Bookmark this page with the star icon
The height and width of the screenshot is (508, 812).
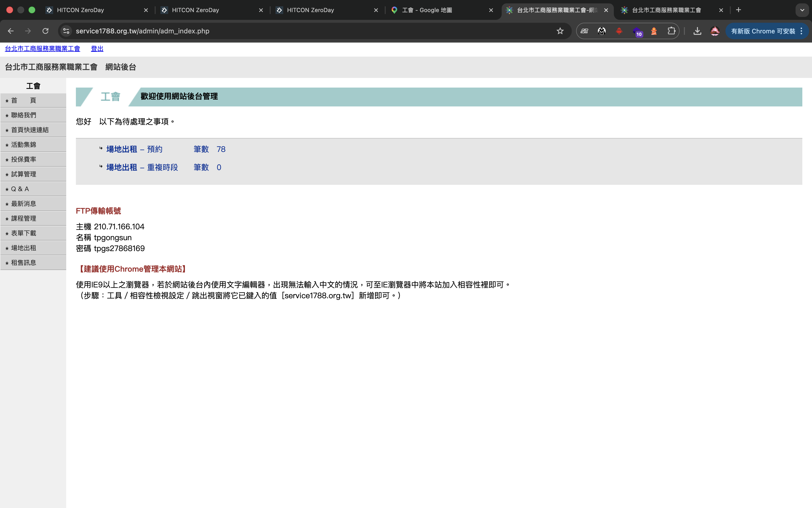click(560, 31)
